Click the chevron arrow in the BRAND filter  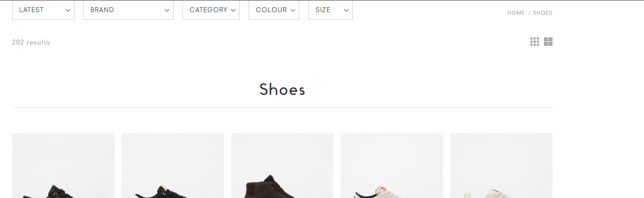tap(167, 10)
